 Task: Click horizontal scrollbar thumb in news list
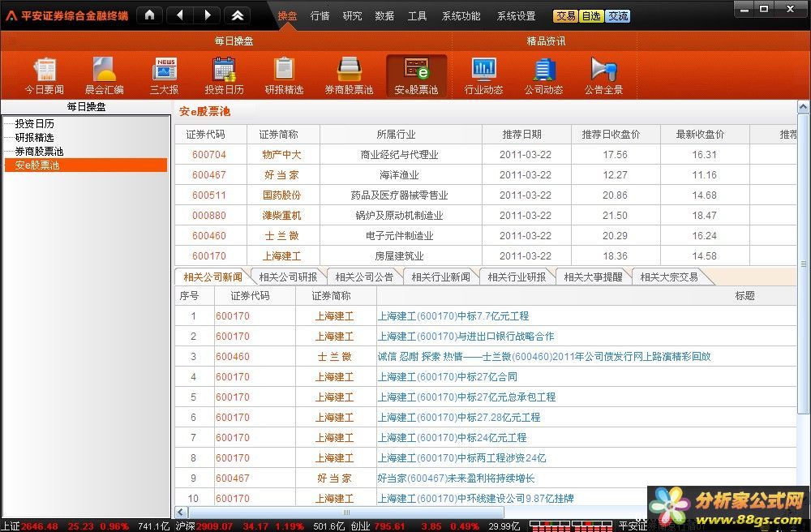346,513
